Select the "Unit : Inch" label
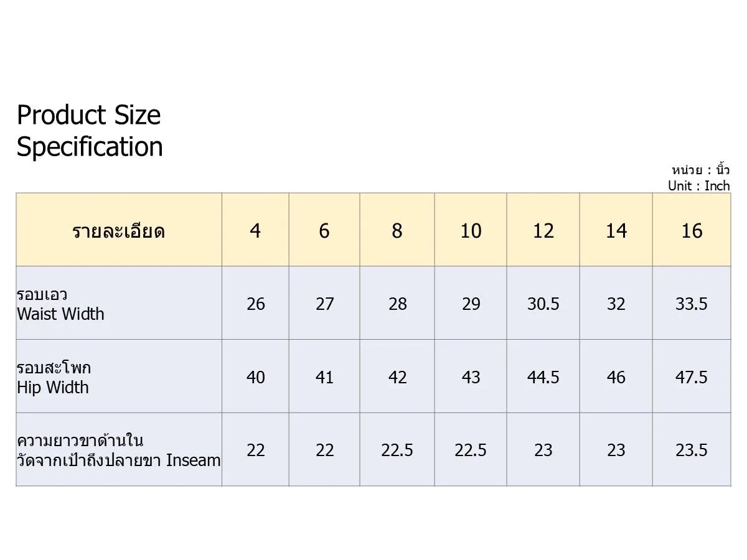Image resolution: width=747 pixels, height=560 pixels. point(698,185)
